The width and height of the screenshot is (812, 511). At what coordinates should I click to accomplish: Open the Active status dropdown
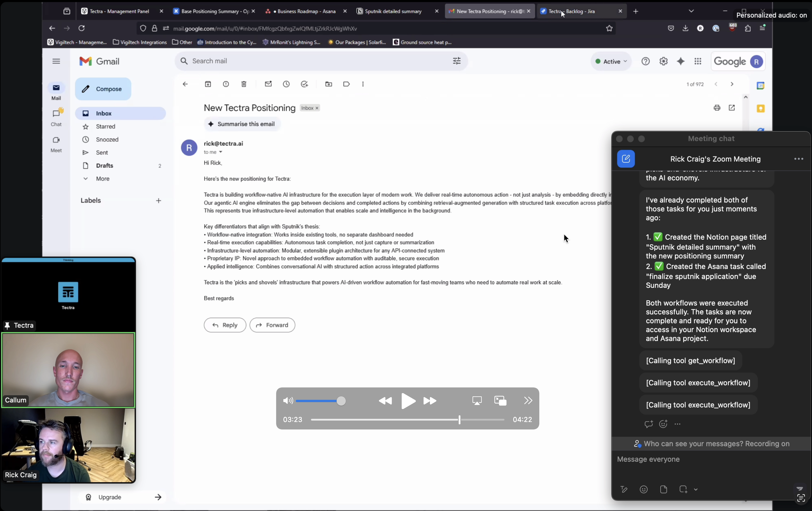pyautogui.click(x=611, y=61)
